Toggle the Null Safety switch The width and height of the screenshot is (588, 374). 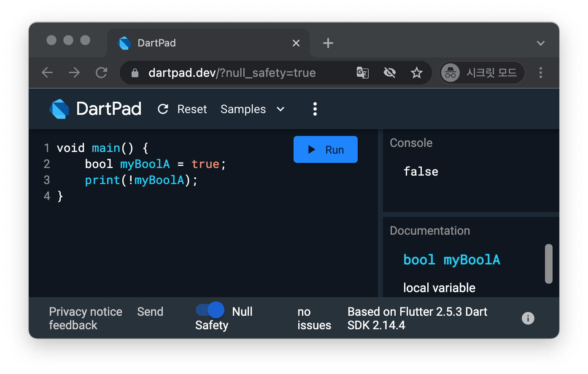click(x=210, y=310)
